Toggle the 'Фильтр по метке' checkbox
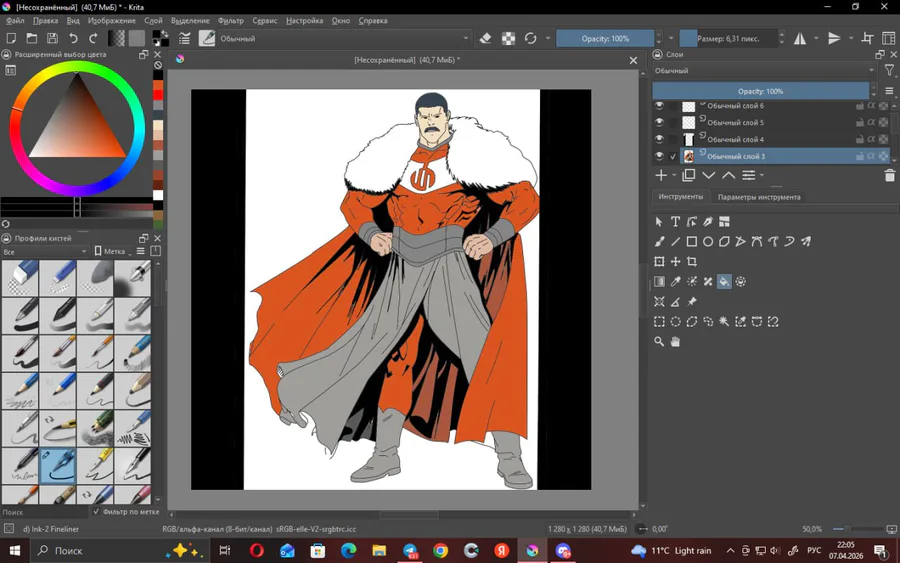 (x=97, y=512)
